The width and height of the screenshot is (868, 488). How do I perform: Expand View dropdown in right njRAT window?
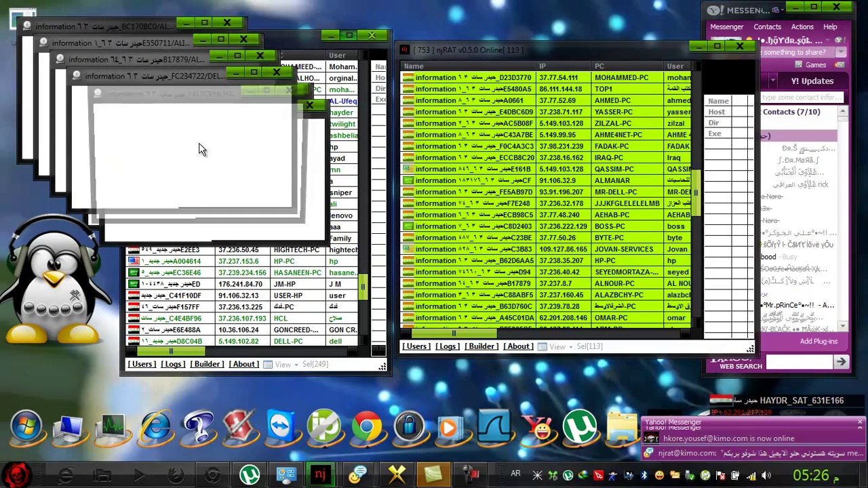point(556,346)
